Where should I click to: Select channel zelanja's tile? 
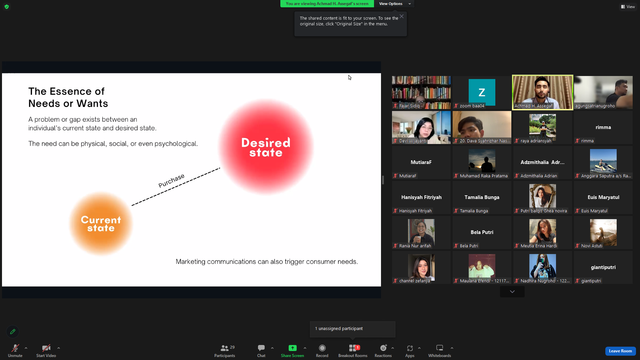click(x=421, y=268)
